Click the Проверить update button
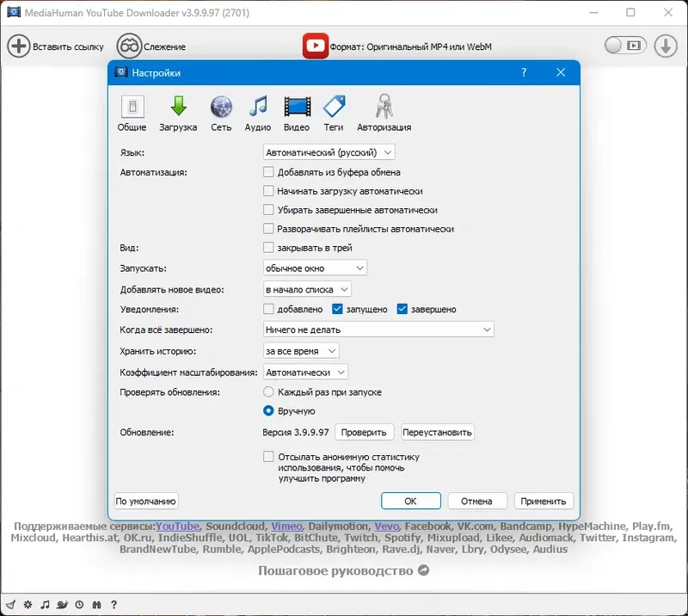688x616 pixels. pos(364,432)
